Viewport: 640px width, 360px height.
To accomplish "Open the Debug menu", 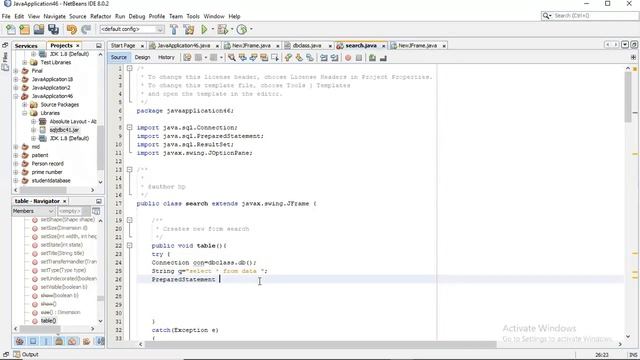I will tap(137, 16).
